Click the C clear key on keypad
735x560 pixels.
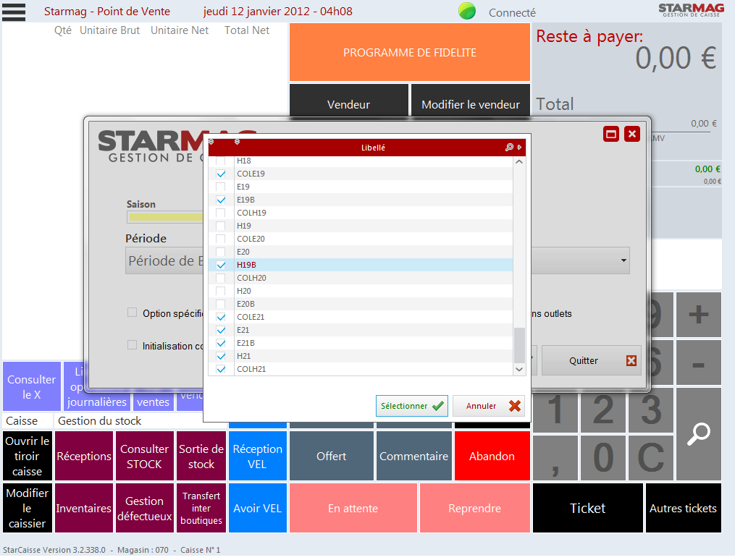pyautogui.click(x=650, y=457)
